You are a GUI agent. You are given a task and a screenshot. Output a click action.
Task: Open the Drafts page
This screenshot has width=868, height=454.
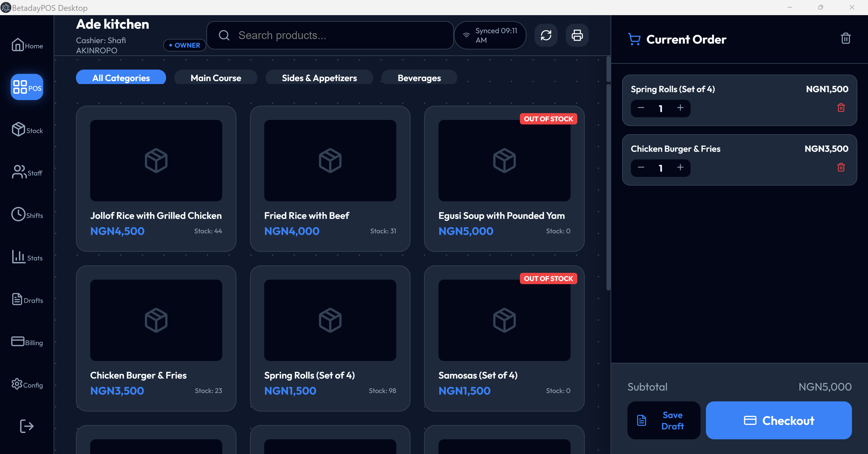(x=27, y=300)
